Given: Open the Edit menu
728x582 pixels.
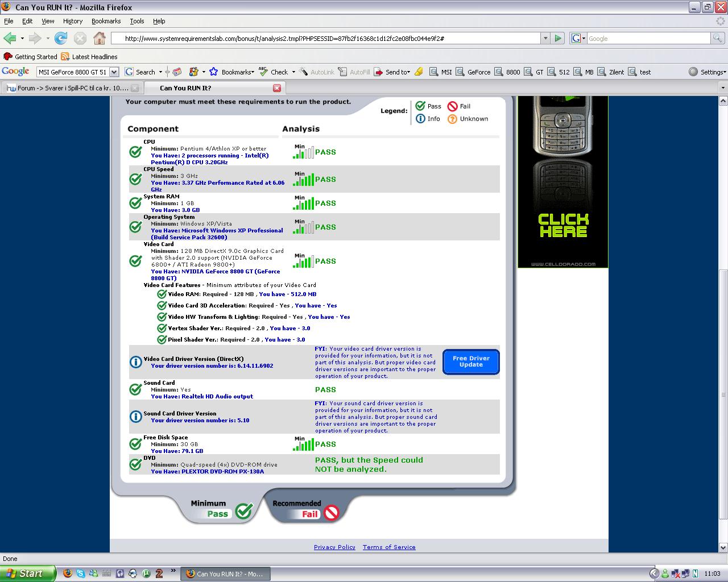Looking at the screenshot, I should point(27,21).
